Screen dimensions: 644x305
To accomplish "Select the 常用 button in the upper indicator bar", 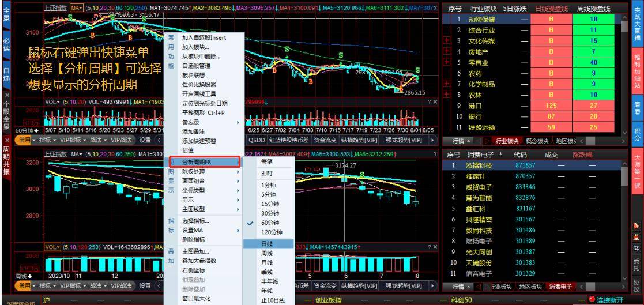I will point(25,140).
